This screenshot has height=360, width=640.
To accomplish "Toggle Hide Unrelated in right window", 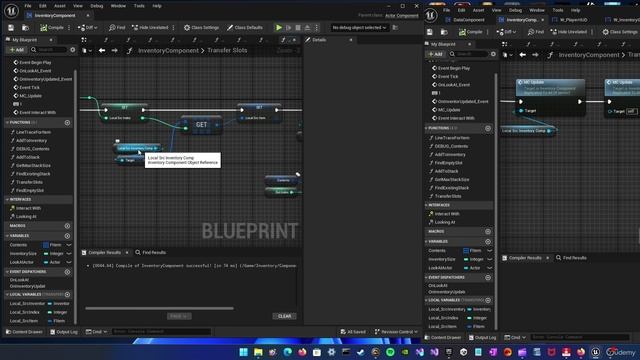I will pos(569,32).
